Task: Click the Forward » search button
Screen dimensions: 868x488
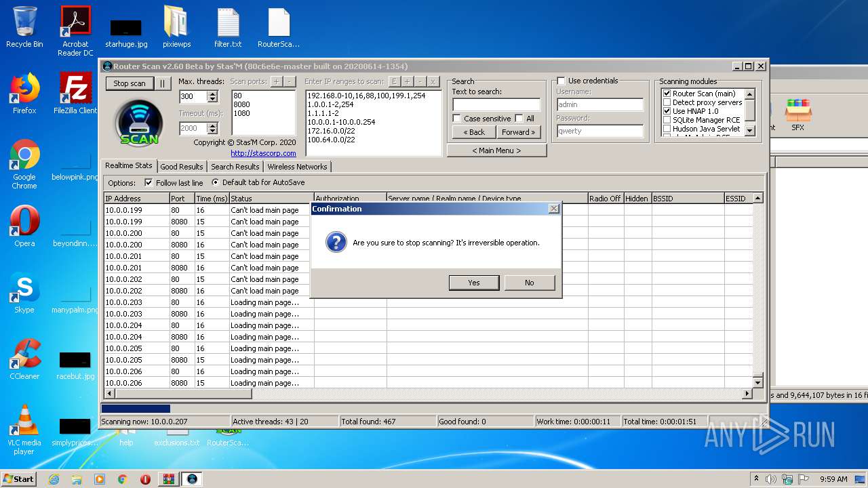Action: click(x=519, y=132)
